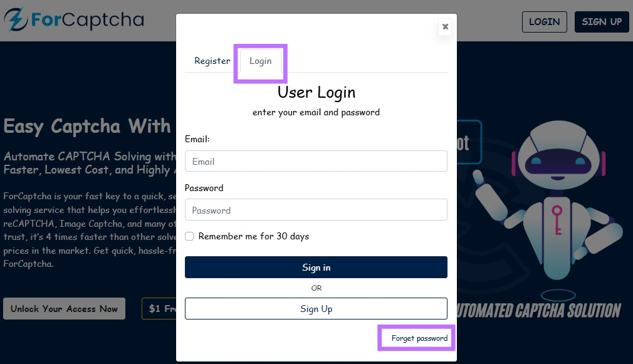Close the login dialog with the X
This screenshot has width=633, height=364.
(x=445, y=26)
